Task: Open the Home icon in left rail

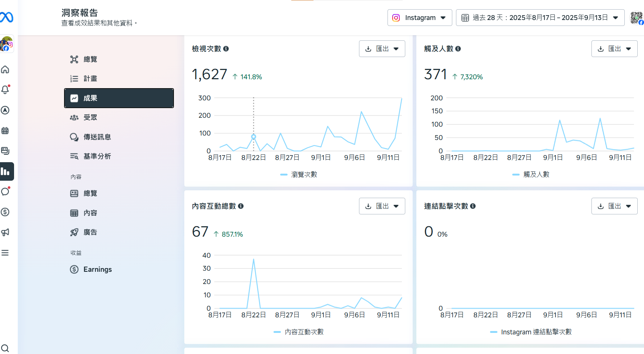Action: (5, 70)
